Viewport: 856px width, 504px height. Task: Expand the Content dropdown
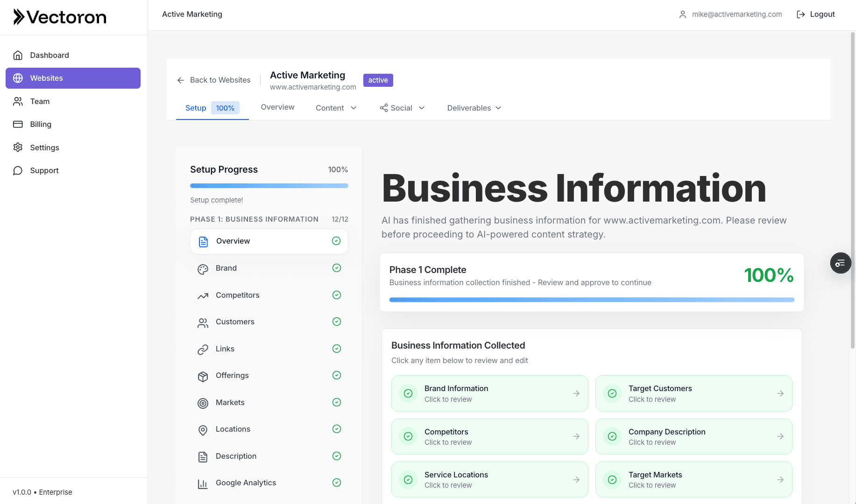tap(354, 108)
